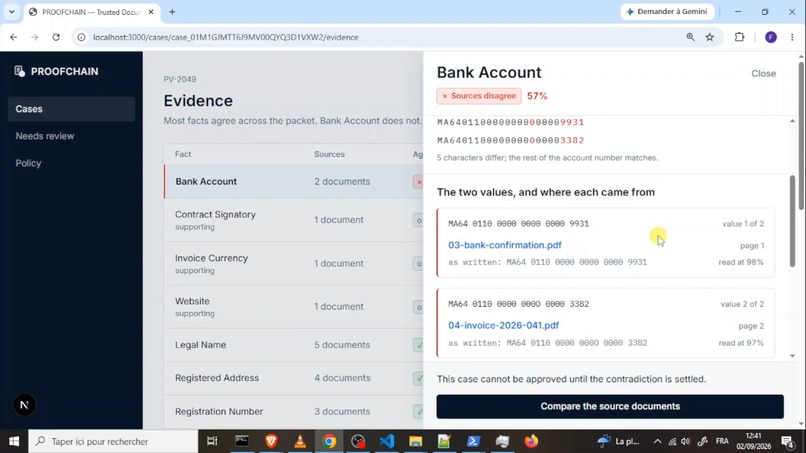
Task: Bookmark this page with star icon
Action: (710, 37)
